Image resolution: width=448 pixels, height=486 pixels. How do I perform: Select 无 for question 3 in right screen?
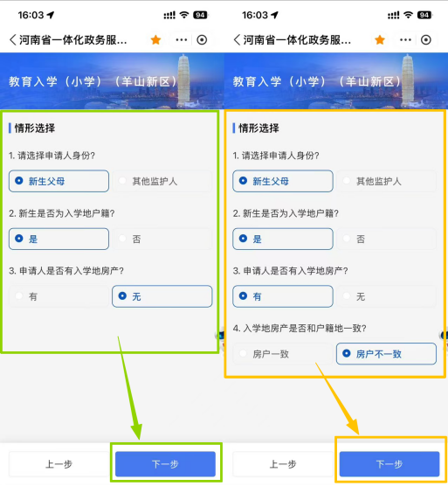tap(386, 296)
